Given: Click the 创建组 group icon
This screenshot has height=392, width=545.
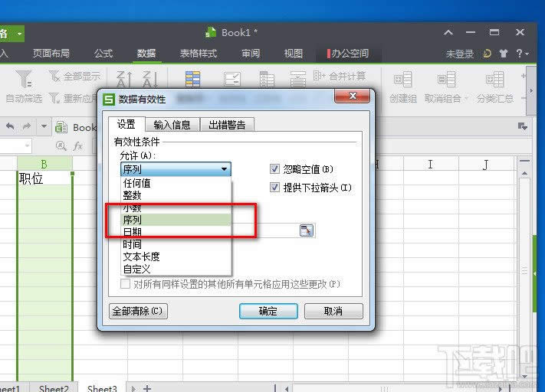Looking at the screenshot, I should pos(403,79).
